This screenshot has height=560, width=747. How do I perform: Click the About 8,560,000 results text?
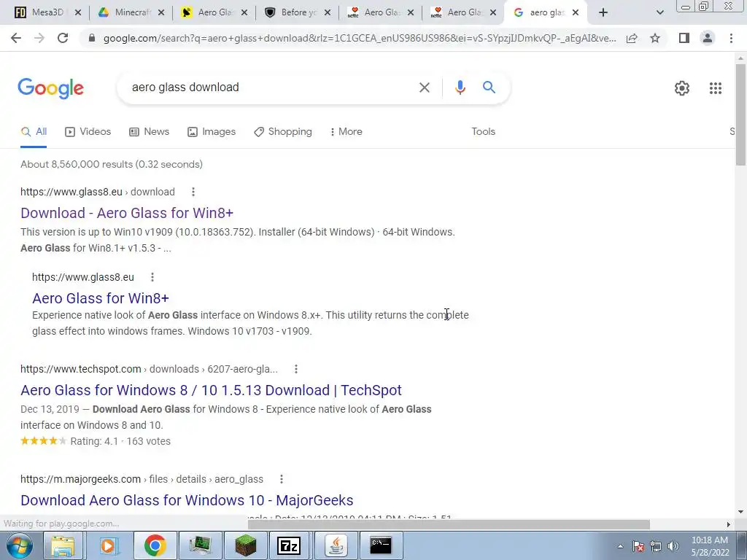coord(112,164)
